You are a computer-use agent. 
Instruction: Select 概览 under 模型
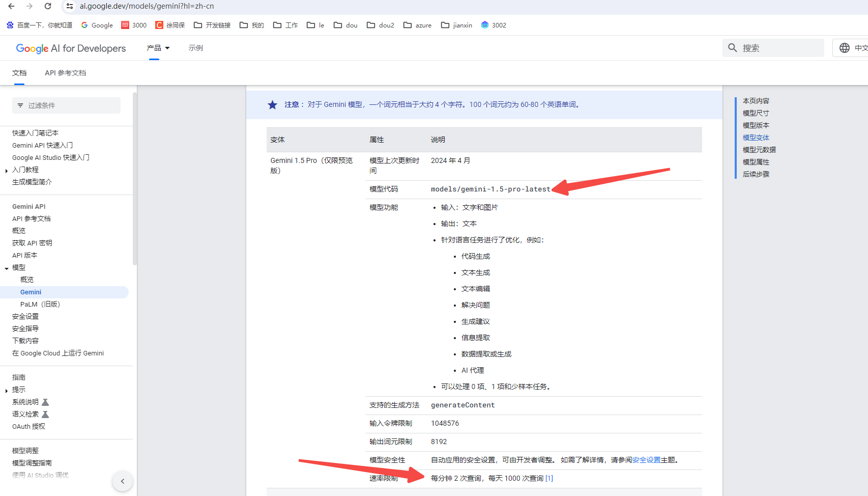click(27, 280)
